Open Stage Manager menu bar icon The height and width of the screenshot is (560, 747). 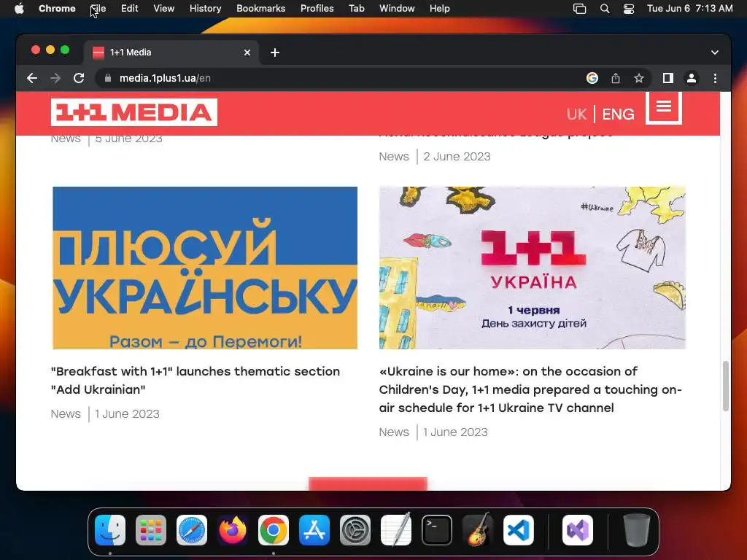(579, 9)
